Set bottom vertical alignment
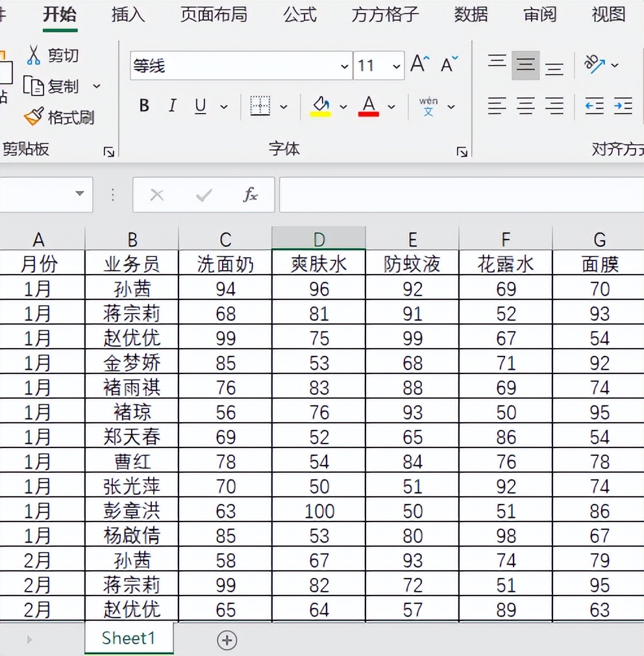Image resolution: width=644 pixels, height=656 pixels. pos(554,69)
